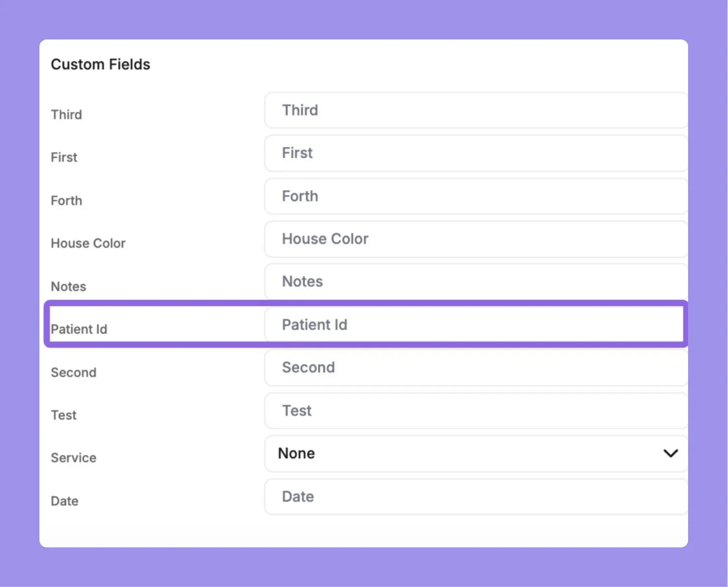Click the First field label
This screenshot has width=728, height=587.
(x=64, y=157)
